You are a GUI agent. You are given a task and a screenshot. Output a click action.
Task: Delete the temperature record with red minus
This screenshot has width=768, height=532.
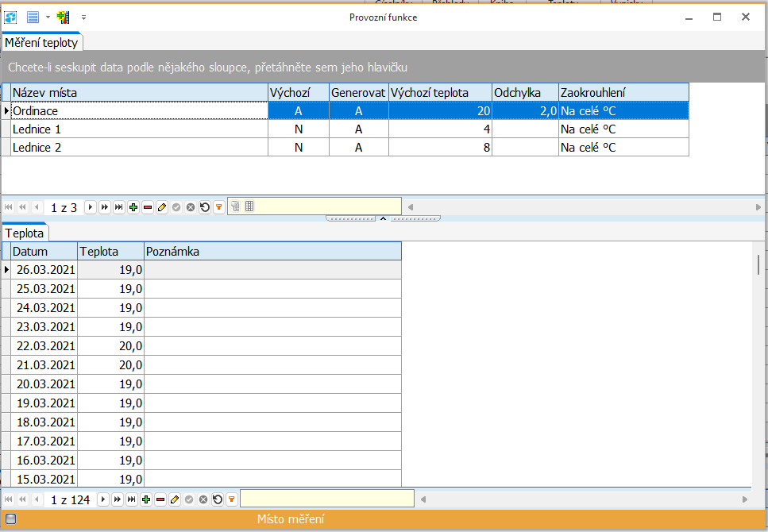point(160,499)
